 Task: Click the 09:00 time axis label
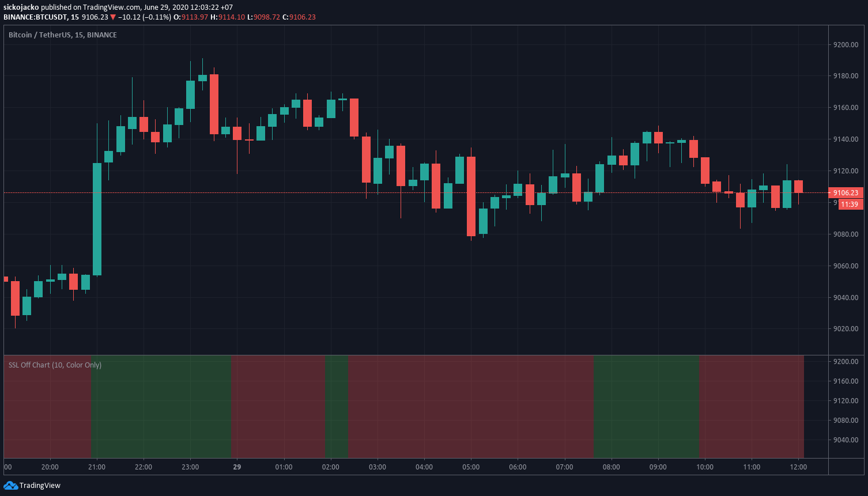click(x=658, y=467)
